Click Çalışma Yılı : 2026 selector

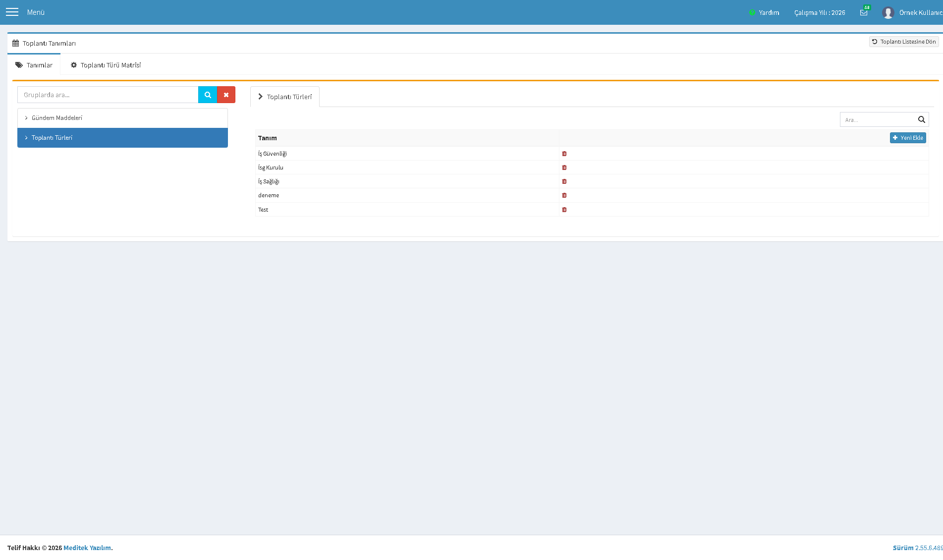click(820, 12)
